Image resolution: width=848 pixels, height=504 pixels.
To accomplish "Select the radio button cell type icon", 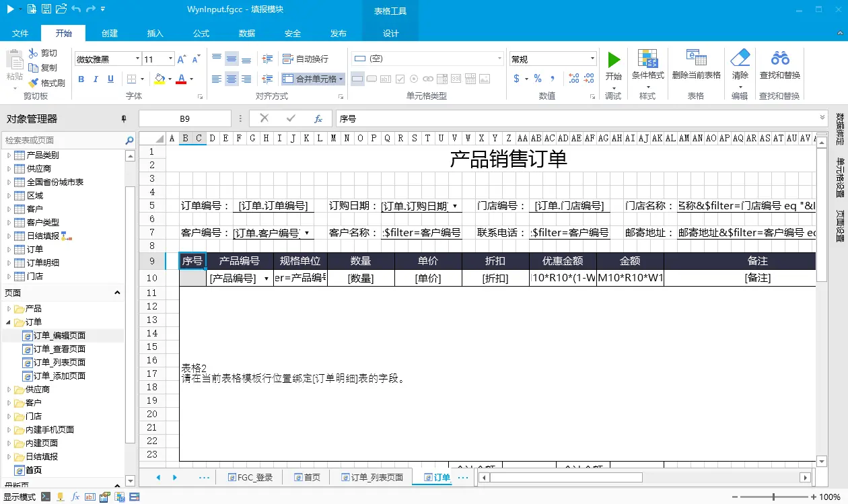I will tap(415, 79).
